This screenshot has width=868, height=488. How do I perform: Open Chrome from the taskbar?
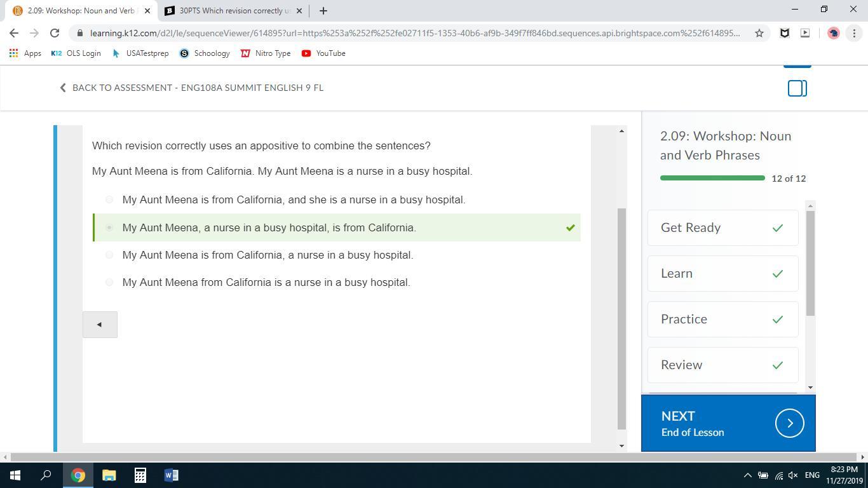[x=78, y=475]
